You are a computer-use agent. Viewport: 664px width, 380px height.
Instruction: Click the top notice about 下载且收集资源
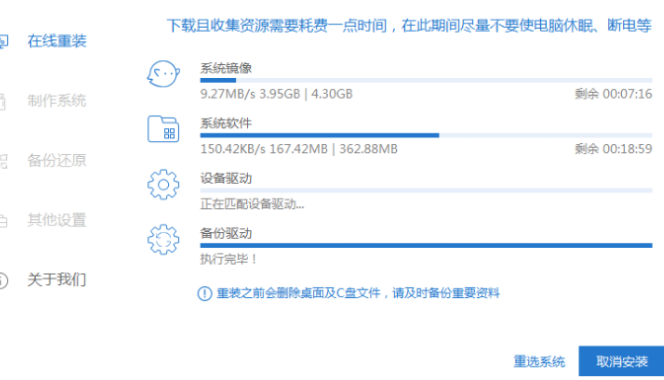(x=409, y=26)
